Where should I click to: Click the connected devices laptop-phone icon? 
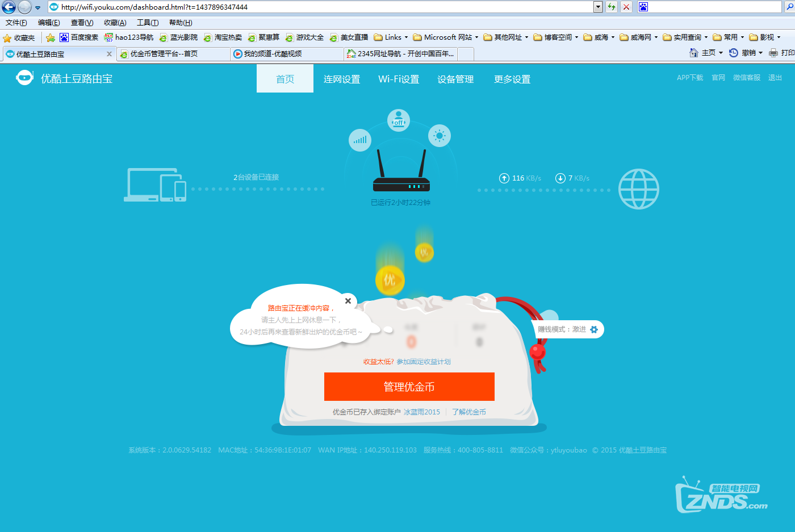click(155, 185)
